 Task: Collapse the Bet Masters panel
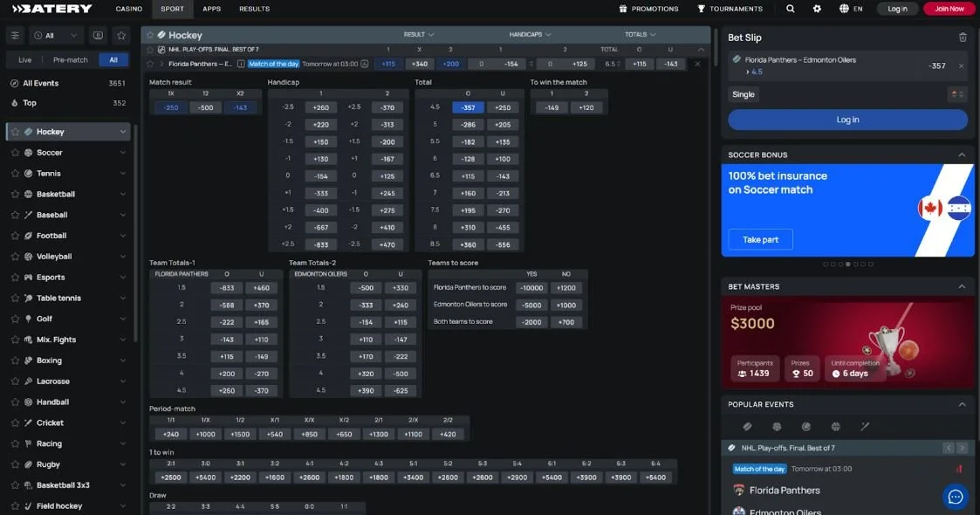tap(962, 287)
